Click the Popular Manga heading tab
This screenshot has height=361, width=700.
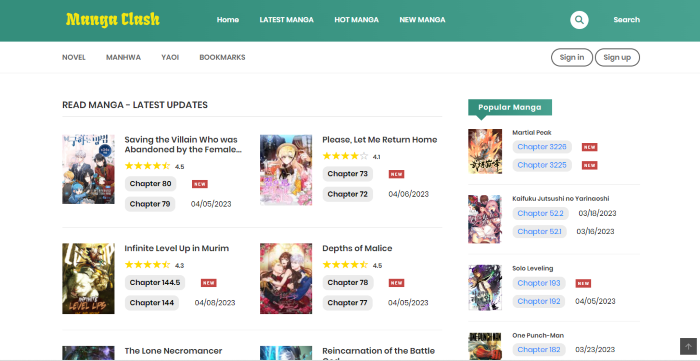pos(510,108)
